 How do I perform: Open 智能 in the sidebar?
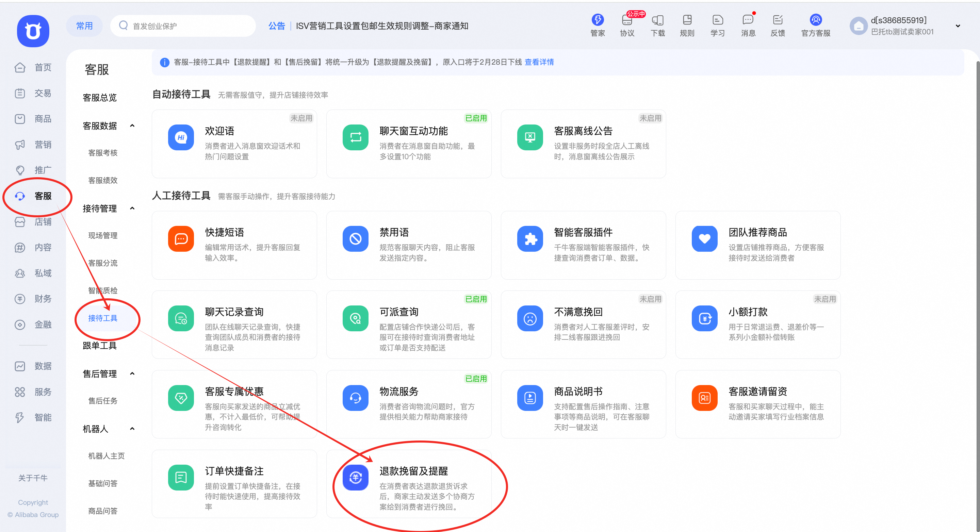pos(33,417)
